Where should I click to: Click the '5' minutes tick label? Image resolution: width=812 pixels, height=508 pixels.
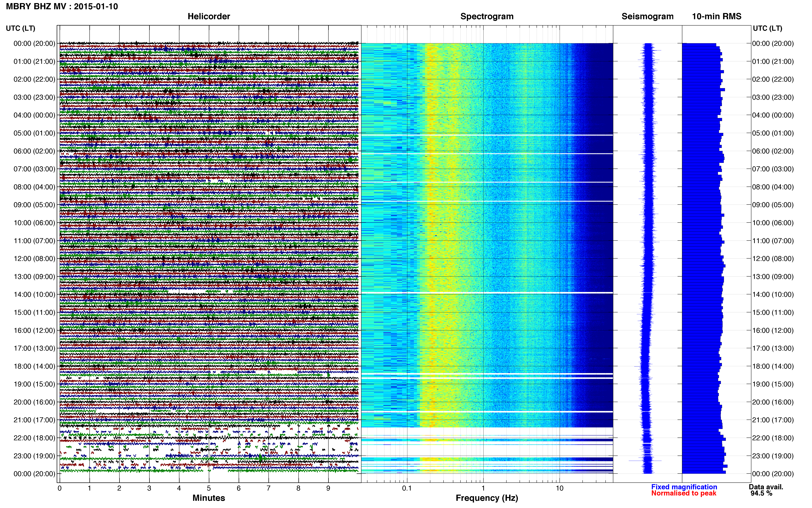pyautogui.click(x=209, y=488)
